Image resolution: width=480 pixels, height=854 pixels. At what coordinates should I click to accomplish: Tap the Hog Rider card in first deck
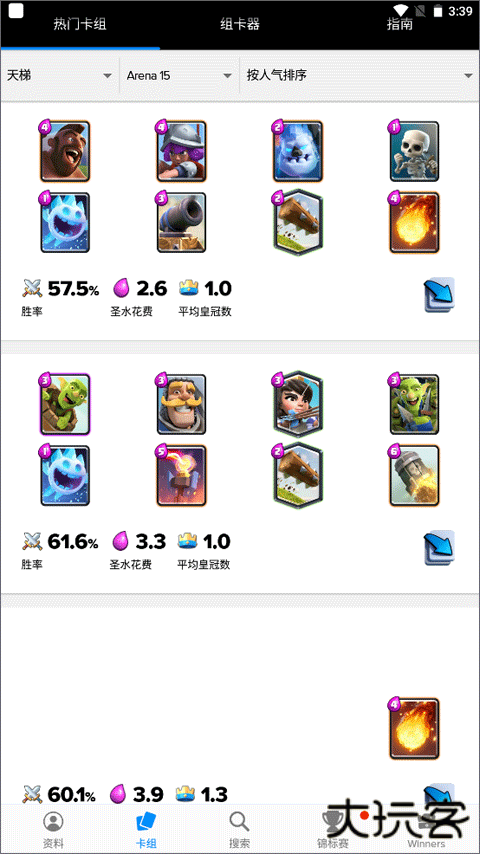[65, 151]
